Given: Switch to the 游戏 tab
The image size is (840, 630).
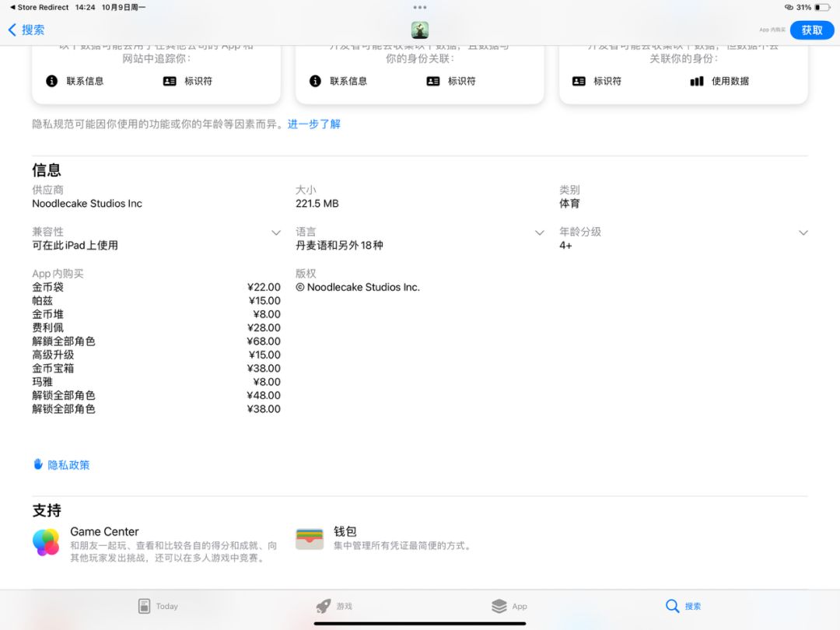Looking at the screenshot, I should pyautogui.click(x=334, y=606).
